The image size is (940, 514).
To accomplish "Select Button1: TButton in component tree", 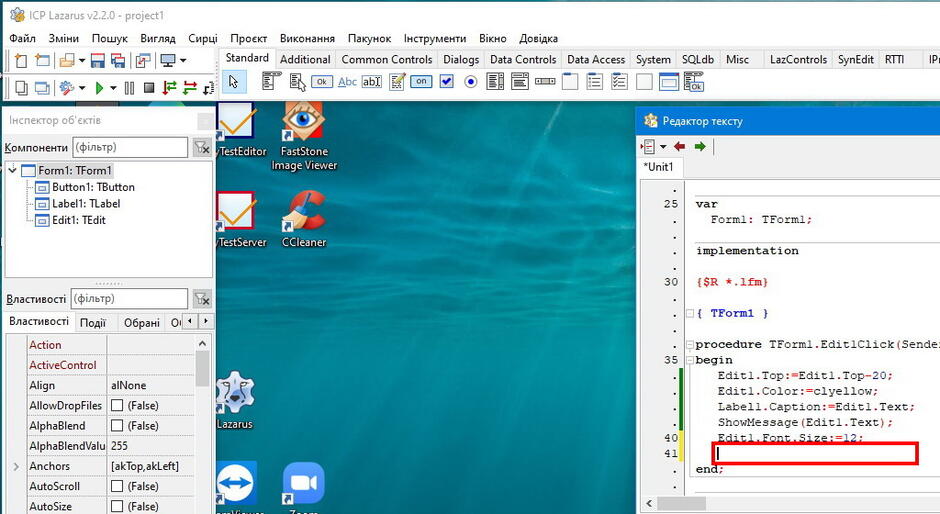I will click(x=93, y=187).
